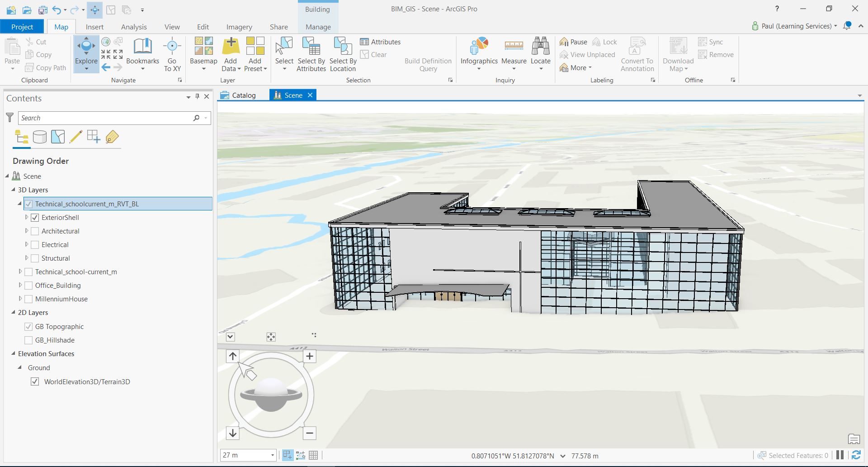Viewport: 868px width, 467px height.
Task: Check the Architectural layer visibility
Action: click(x=35, y=231)
